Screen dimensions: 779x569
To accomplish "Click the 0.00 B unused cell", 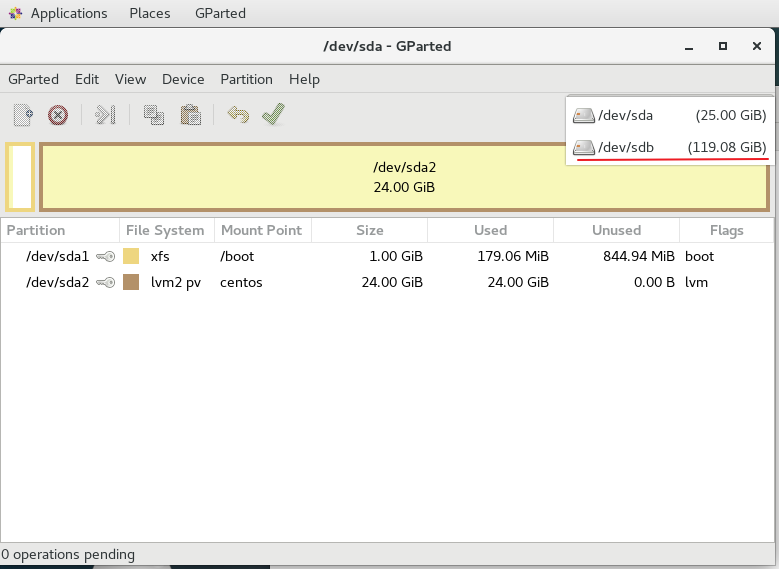I will 654,282.
